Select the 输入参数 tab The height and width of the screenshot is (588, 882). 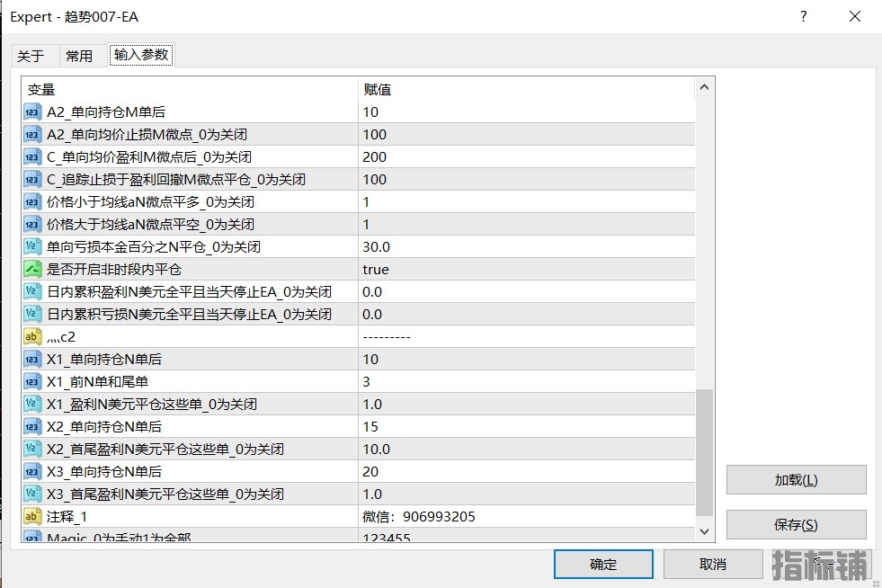141,55
